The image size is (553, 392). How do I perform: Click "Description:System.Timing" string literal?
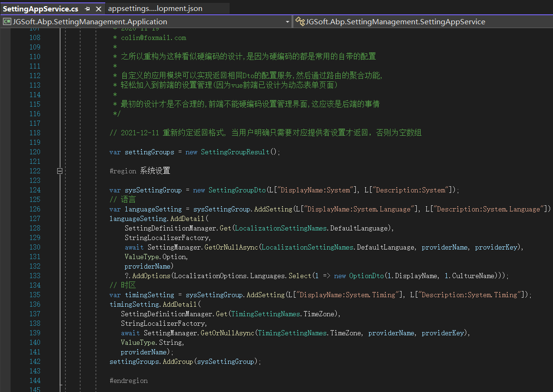[x=469, y=295]
